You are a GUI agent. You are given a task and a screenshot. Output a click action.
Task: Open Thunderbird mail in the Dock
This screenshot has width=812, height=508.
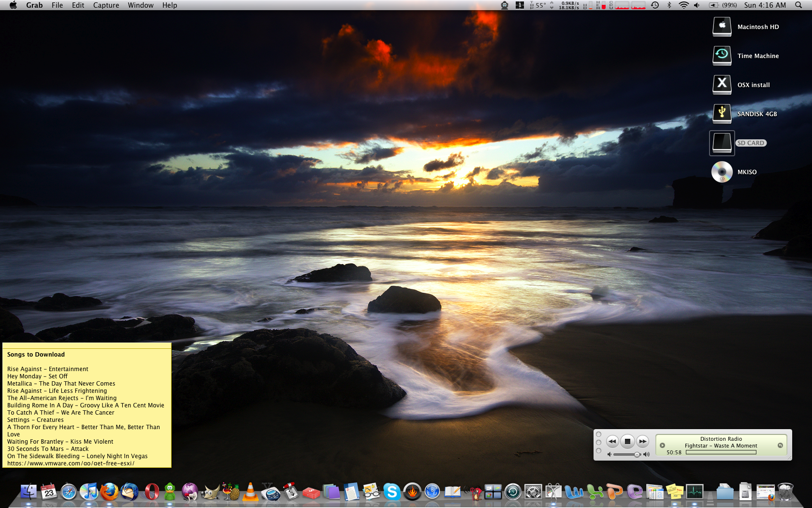click(130, 492)
